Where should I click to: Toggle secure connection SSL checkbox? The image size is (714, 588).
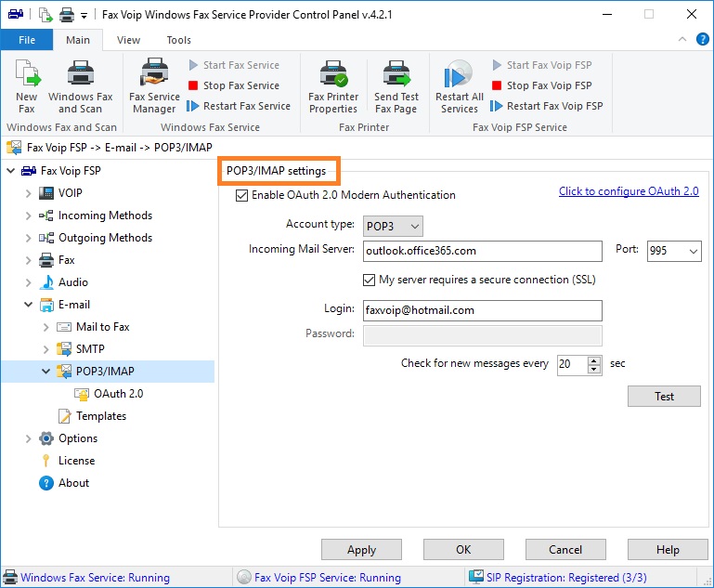point(369,280)
